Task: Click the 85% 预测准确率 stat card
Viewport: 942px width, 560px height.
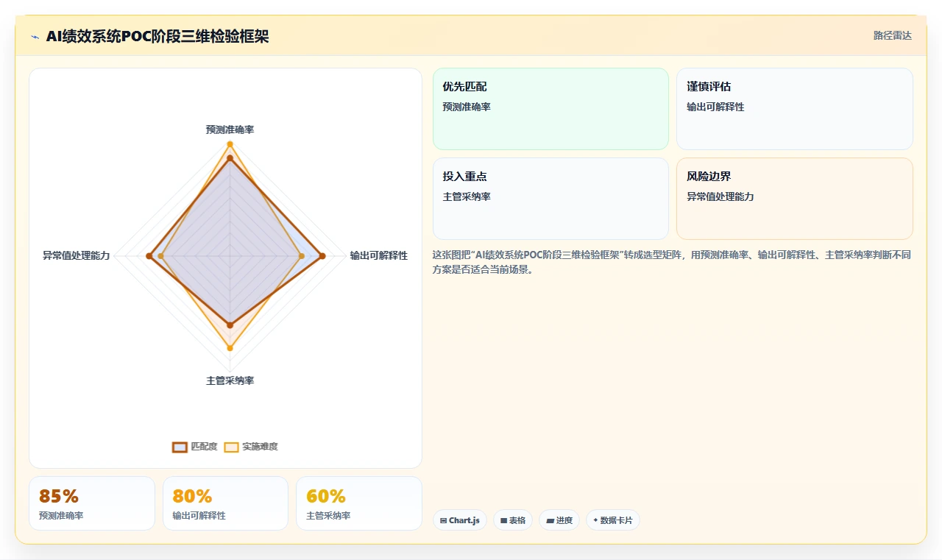Action: pyautogui.click(x=92, y=503)
